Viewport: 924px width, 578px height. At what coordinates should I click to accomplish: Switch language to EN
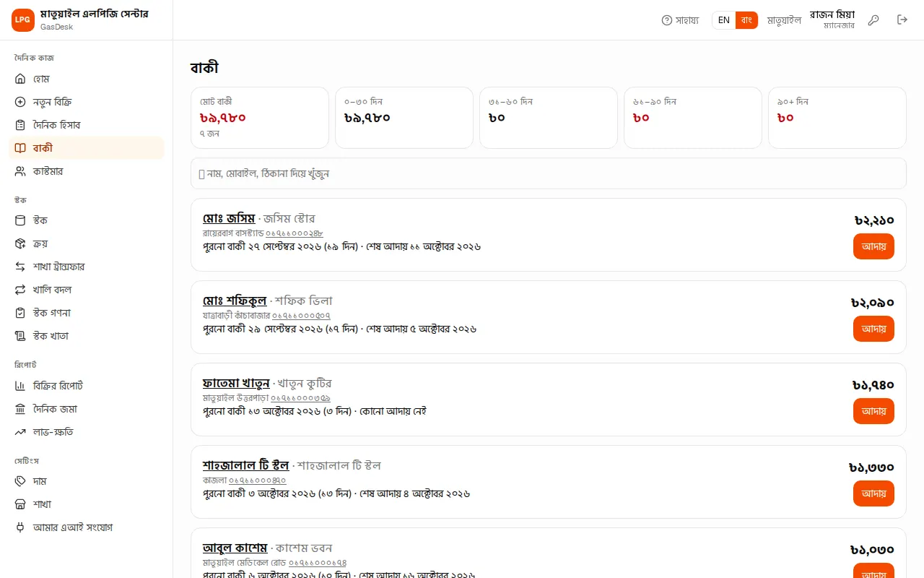(724, 20)
